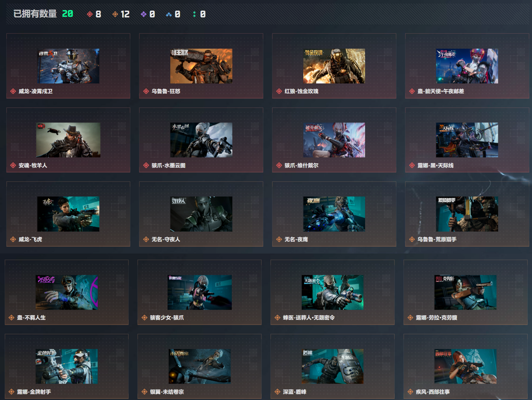Click the purple rarity icon in the header
Viewport: 532px width, 400px height.
tap(143, 14)
